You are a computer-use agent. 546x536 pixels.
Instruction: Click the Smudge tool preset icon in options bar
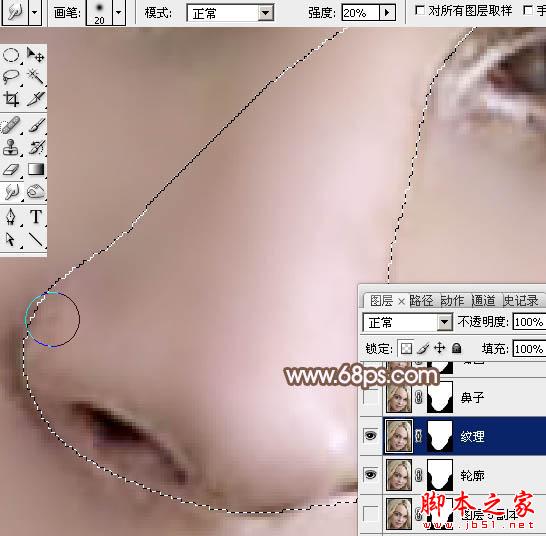pyautogui.click(x=15, y=13)
